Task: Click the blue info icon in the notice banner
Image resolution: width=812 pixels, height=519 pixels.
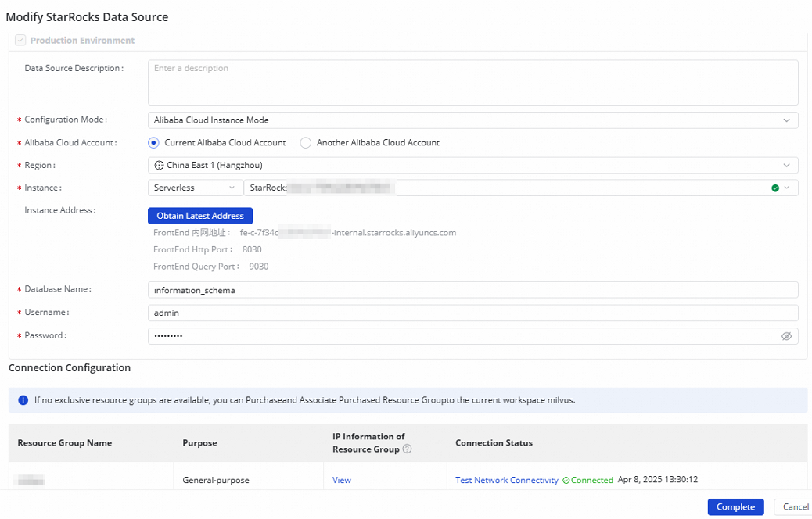Action: coord(23,400)
